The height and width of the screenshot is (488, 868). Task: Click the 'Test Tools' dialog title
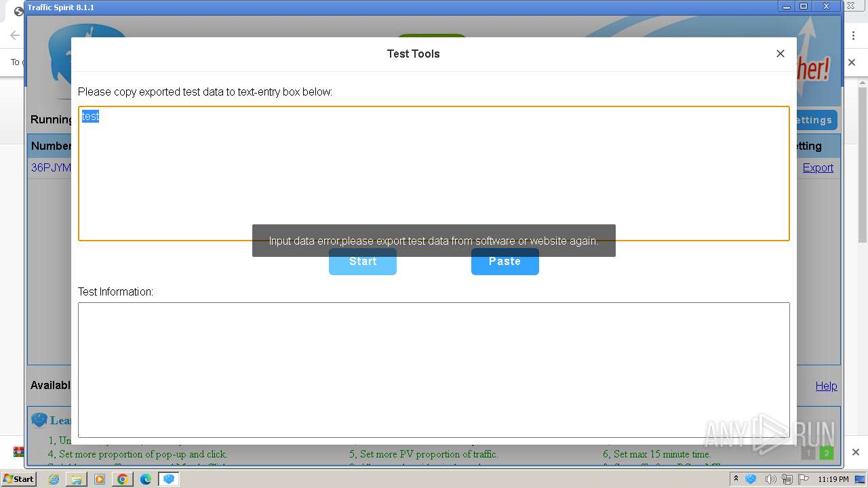coord(414,54)
